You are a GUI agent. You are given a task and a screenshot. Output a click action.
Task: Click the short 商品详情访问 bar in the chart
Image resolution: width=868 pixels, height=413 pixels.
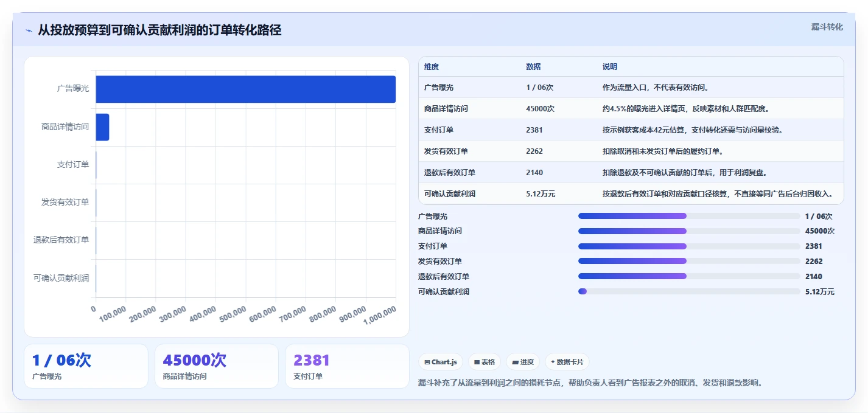pyautogui.click(x=102, y=127)
